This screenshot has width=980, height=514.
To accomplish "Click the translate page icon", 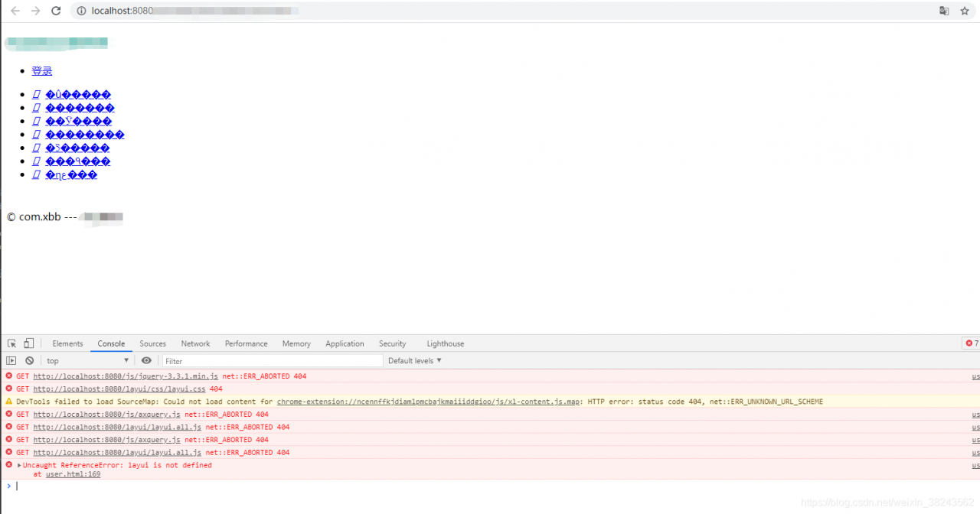I will 944,11.
